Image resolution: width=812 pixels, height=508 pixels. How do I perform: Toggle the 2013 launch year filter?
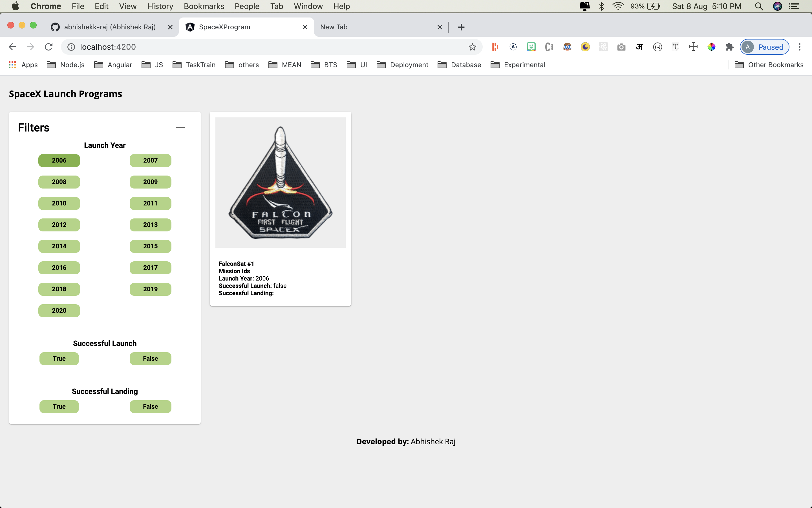[x=150, y=225]
